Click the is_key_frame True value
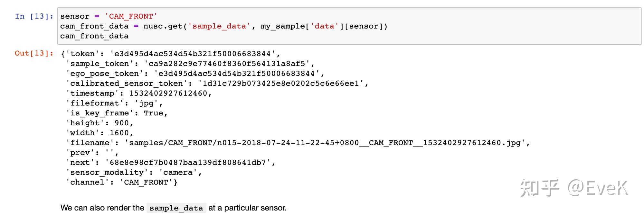This screenshot has width=644, height=214. click(x=153, y=113)
